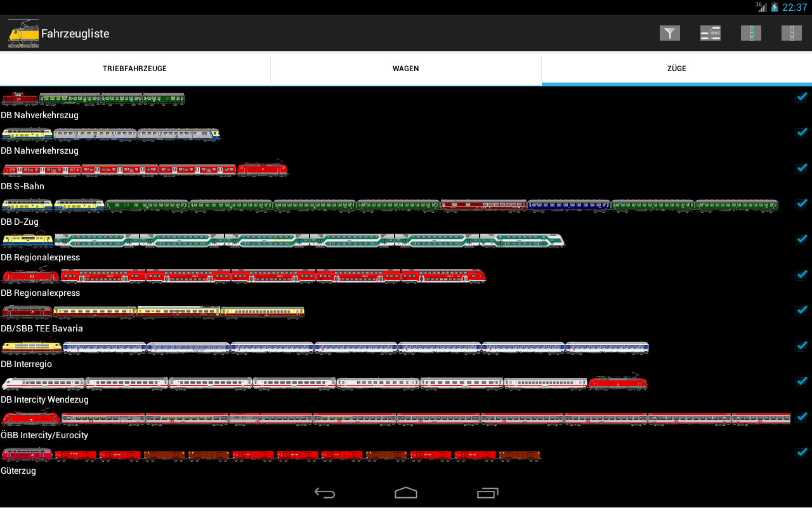Select the green-white double-deck Regionalexpress train image
This screenshot has height=508, width=812.
click(x=283, y=240)
